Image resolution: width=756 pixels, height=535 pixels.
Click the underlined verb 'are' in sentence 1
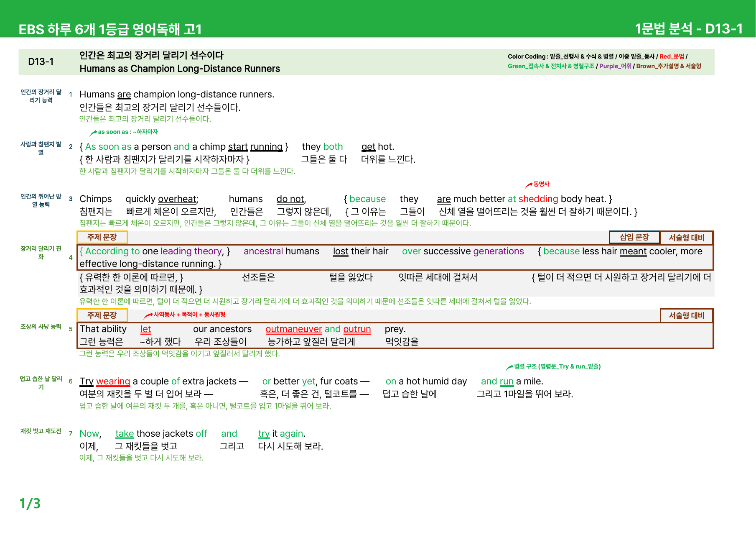124,95
